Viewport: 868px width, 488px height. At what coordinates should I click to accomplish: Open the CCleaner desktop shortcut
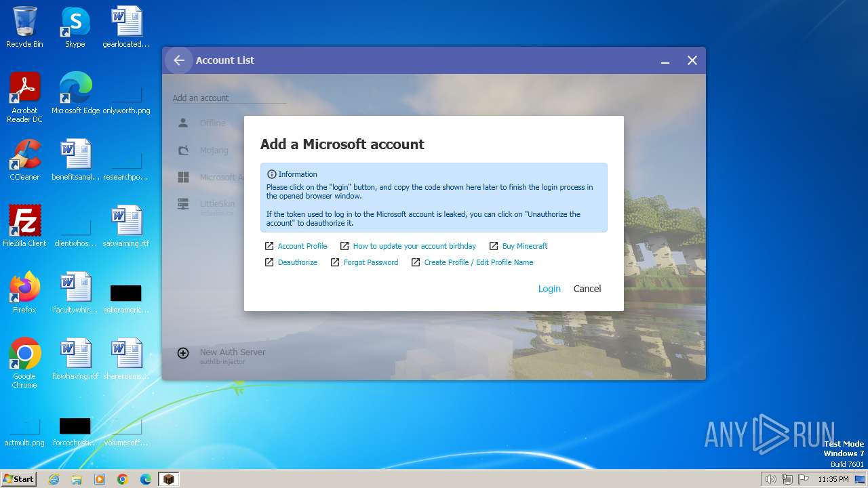(x=24, y=161)
